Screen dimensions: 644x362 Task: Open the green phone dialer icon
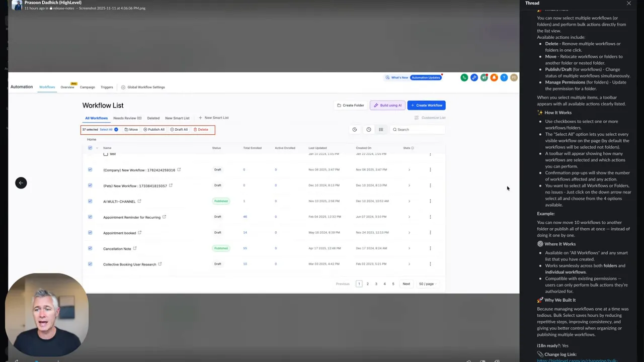point(464,77)
